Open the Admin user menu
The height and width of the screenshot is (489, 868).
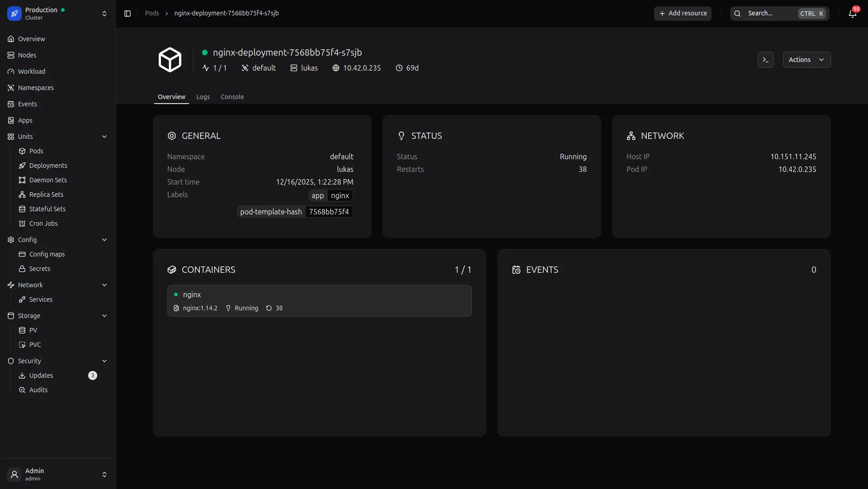[57, 474]
